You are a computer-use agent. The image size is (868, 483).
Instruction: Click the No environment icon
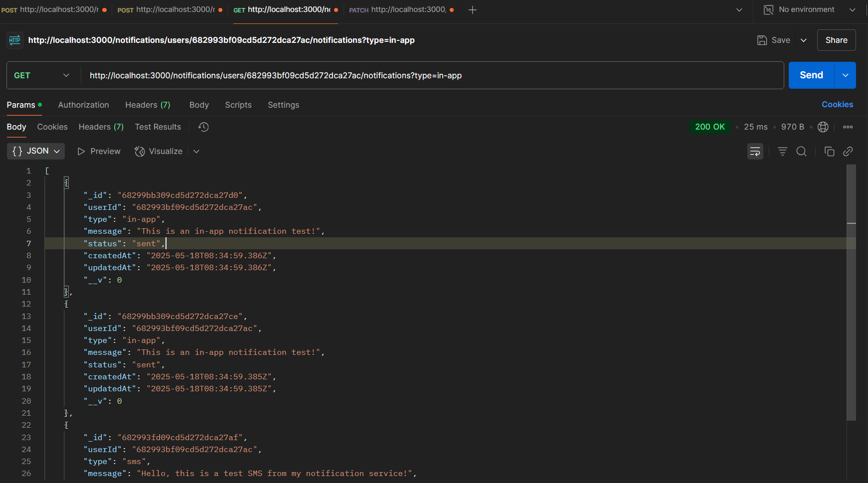768,9
